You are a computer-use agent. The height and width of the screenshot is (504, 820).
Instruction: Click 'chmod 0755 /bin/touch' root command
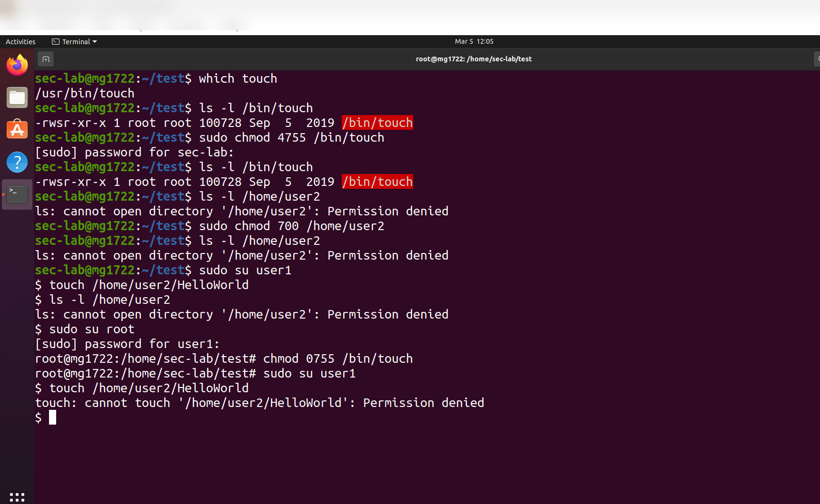(x=338, y=359)
